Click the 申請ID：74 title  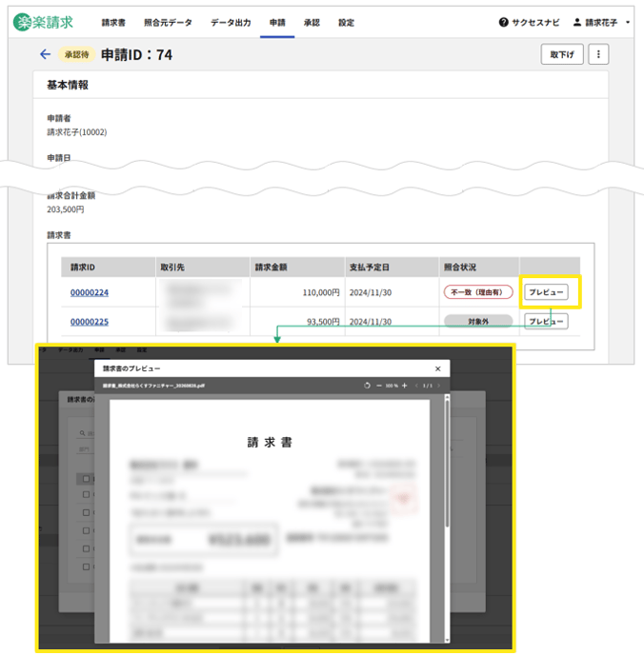[136, 54]
